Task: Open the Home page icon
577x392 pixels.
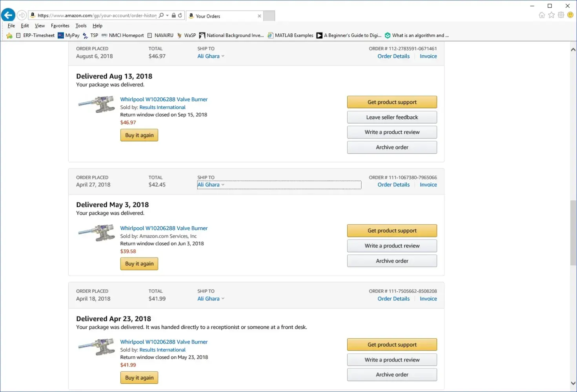Action: coord(542,15)
